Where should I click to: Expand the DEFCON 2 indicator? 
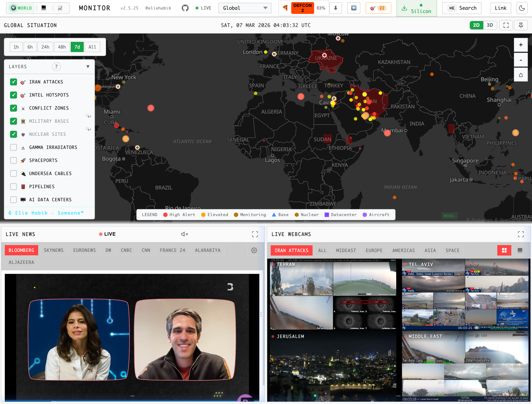click(x=302, y=8)
